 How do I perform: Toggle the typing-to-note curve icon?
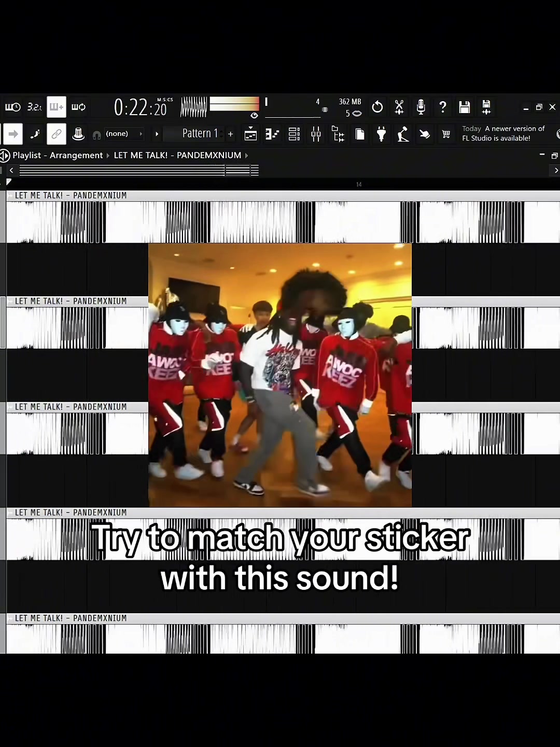coord(35,134)
